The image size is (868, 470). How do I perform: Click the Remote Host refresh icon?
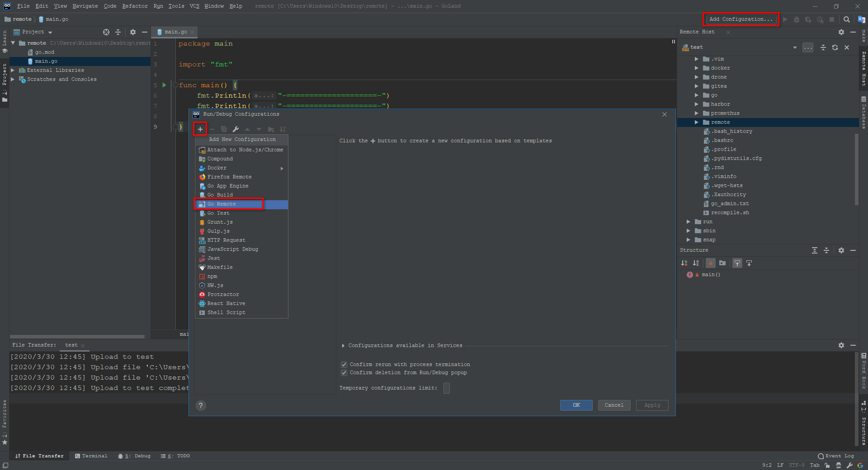point(835,47)
